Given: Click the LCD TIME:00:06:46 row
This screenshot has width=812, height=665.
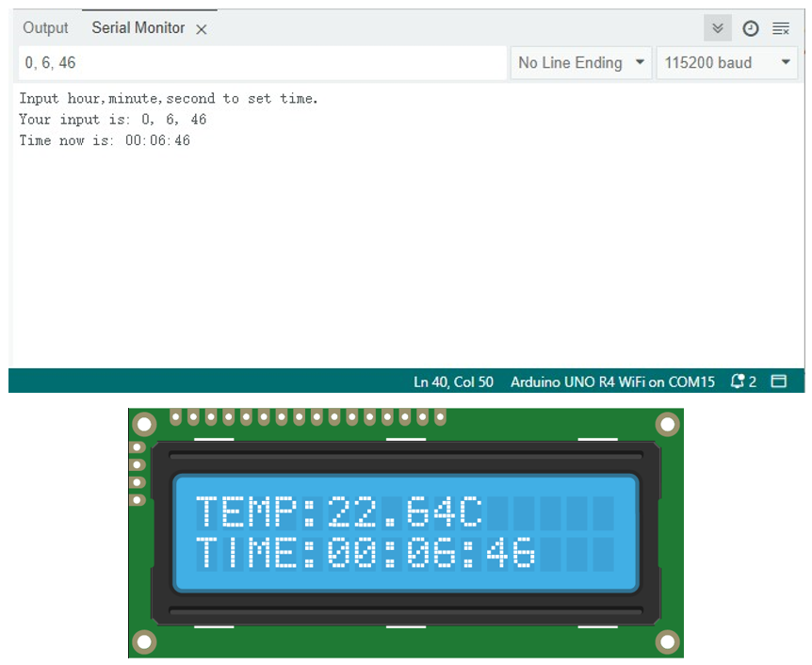Looking at the screenshot, I should point(365,552).
